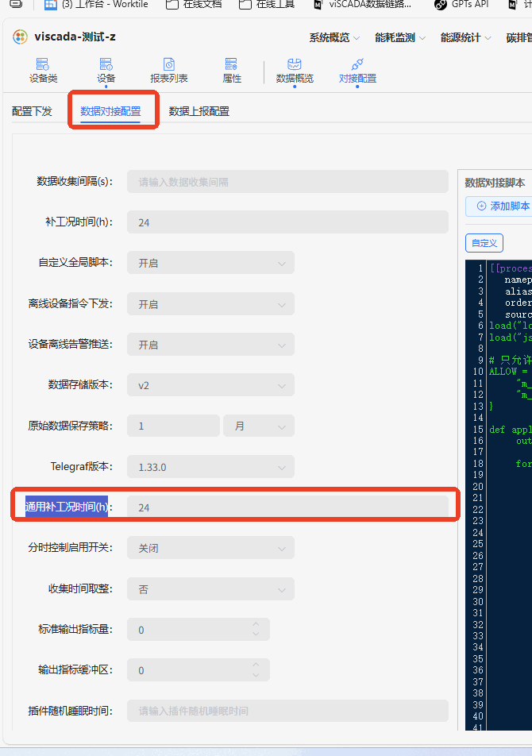Expand the 离线设备指令下发 dropdown
The image size is (532, 756).
tap(210, 304)
